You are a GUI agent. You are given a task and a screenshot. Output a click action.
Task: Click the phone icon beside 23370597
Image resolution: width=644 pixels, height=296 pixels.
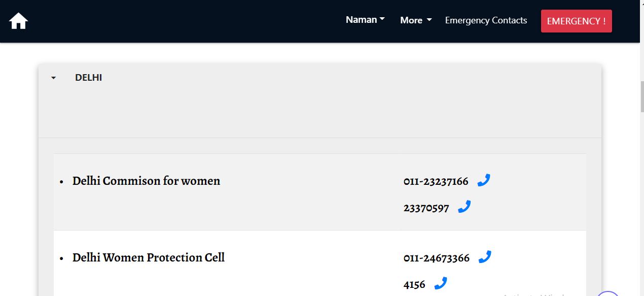pos(464,206)
